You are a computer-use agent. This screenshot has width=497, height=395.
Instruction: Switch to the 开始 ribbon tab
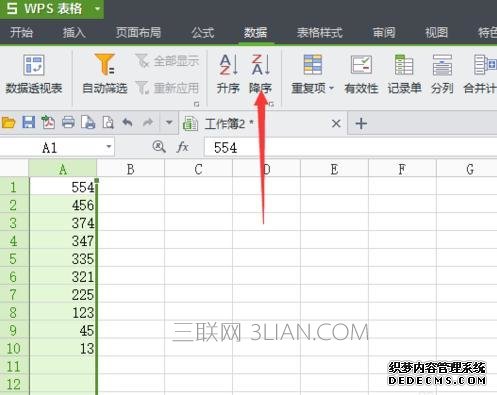[21, 33]
